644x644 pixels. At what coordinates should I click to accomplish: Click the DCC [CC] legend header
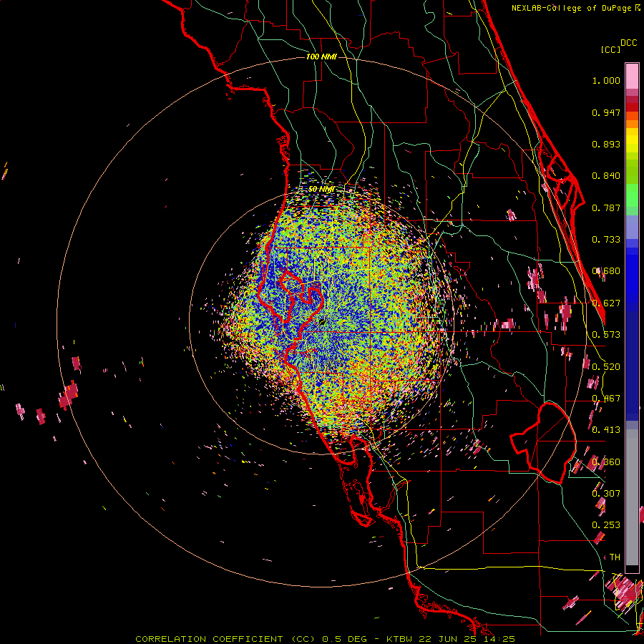point(619,46)
